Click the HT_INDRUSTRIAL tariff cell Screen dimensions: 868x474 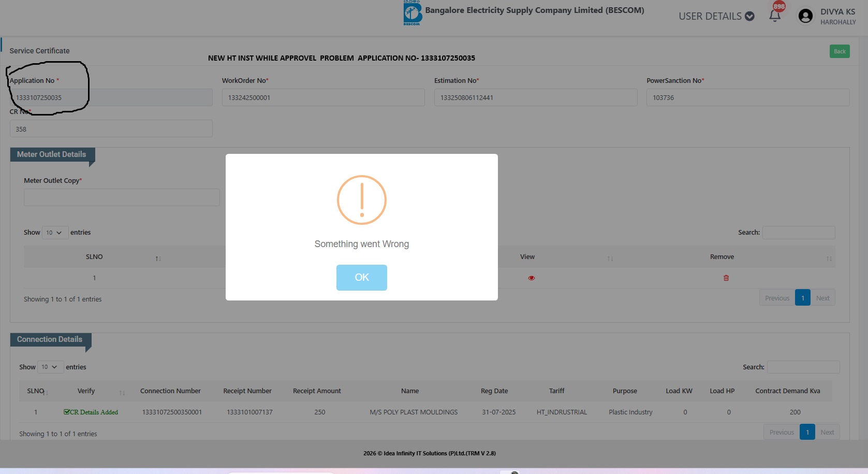tap(562, 412)
